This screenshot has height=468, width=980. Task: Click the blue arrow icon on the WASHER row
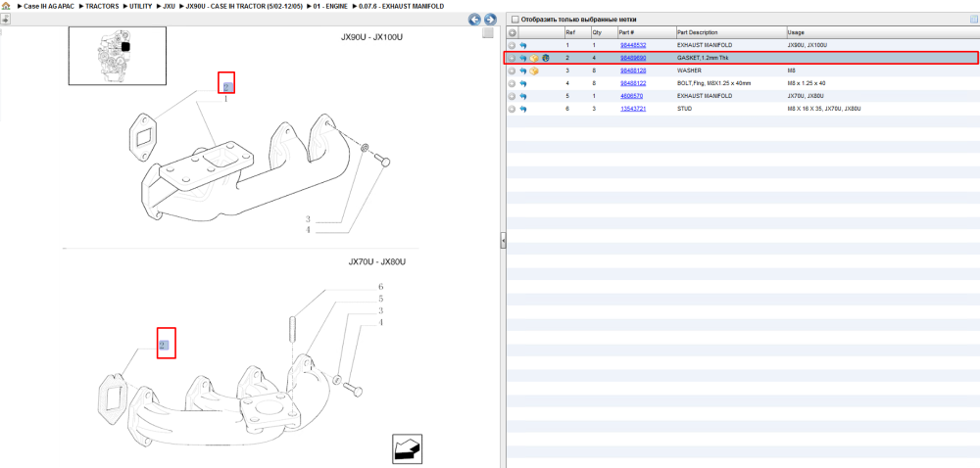tap(523, 71)
